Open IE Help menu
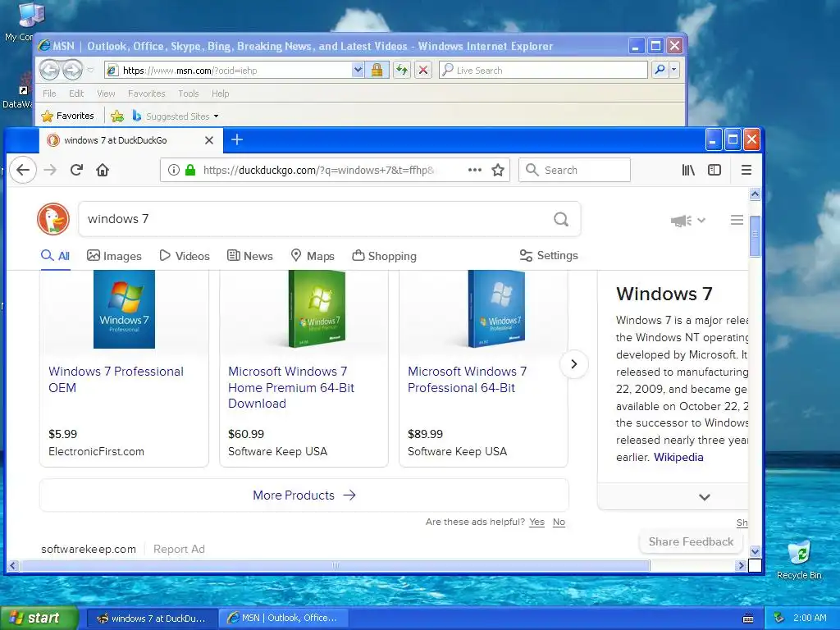Screen dimensions: 840x630 click(x=220, y=94)
